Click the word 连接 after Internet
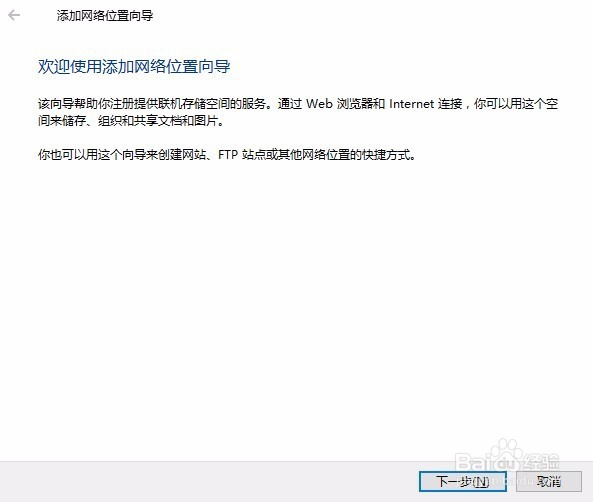 [450, 104]
